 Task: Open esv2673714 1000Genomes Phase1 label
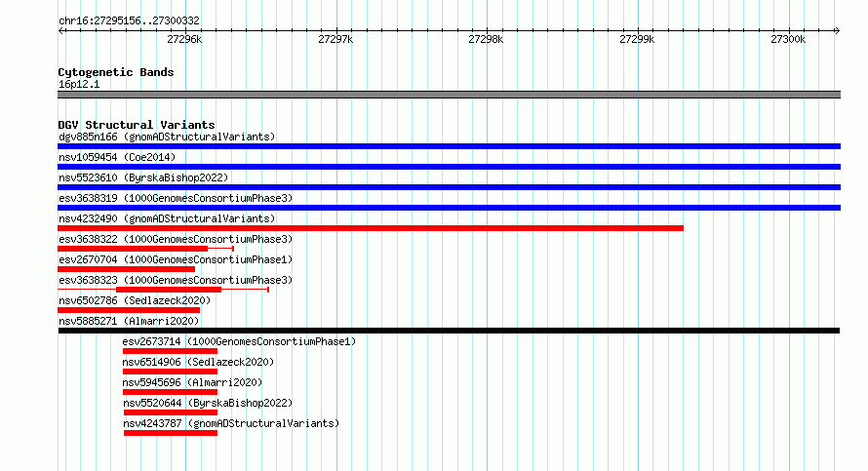pyautogui.click(x=239, y=341)
